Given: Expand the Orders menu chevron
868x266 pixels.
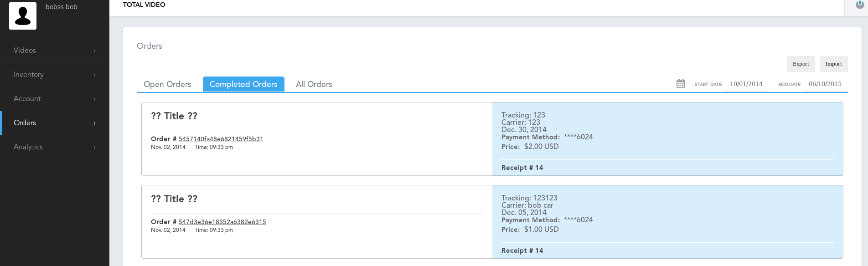Looking at the screenshot, I should (94, 123).
